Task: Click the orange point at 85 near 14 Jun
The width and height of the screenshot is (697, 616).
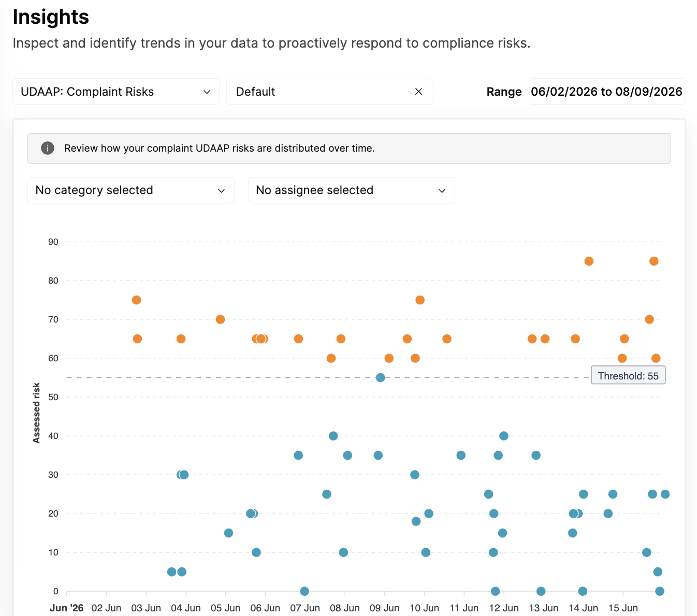Action: (589, 261)
